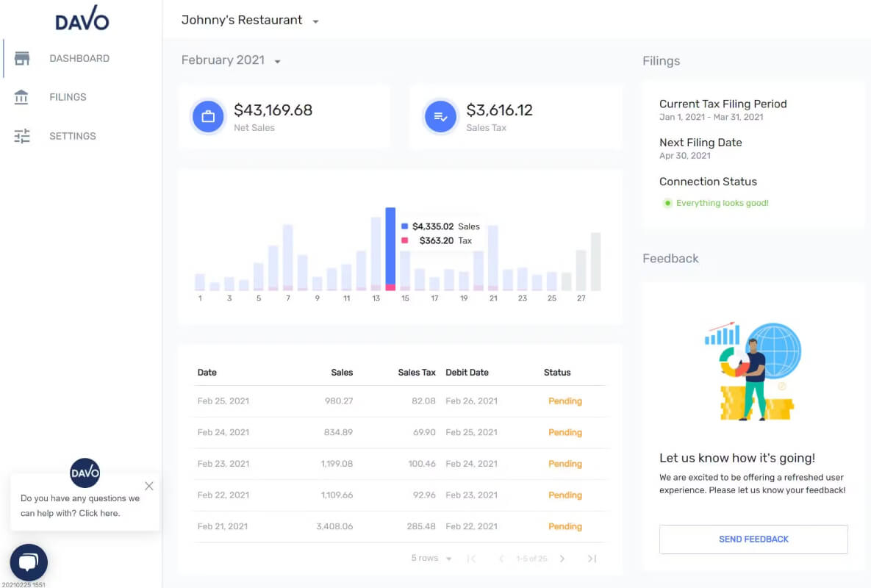Change the 5 rows per page dropdown
The height and width of the screenshot is (588, 871).
click(431, 558)
